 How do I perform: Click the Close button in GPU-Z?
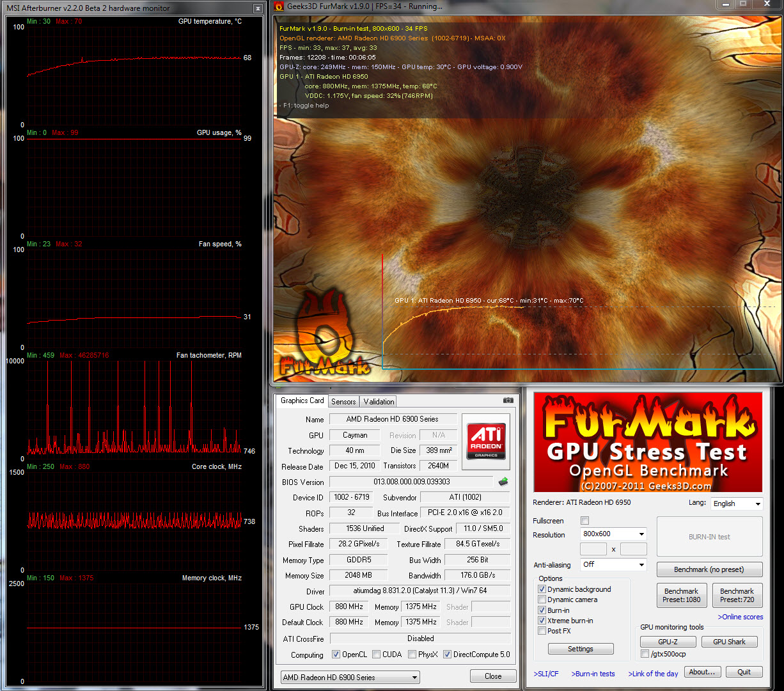tap(493, 676)
